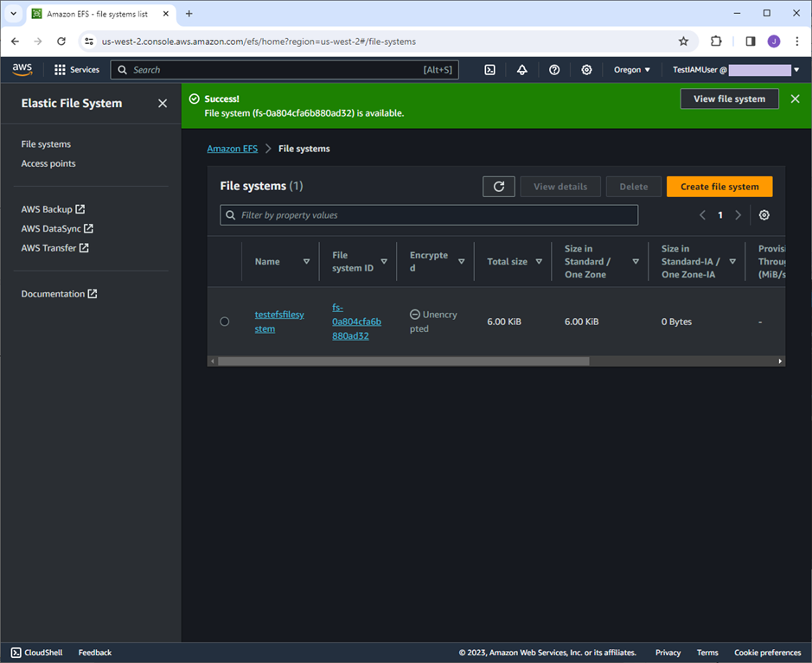Click page number 1 in pagination
The width and height of the screenshot is (812, 663).
tap(720, 215)
